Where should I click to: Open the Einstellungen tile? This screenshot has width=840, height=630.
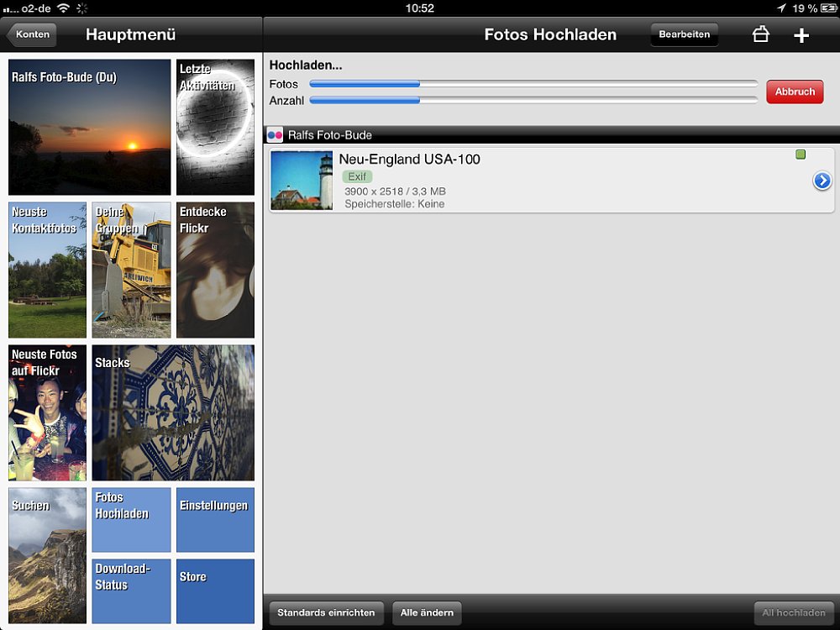pos(215,520)
